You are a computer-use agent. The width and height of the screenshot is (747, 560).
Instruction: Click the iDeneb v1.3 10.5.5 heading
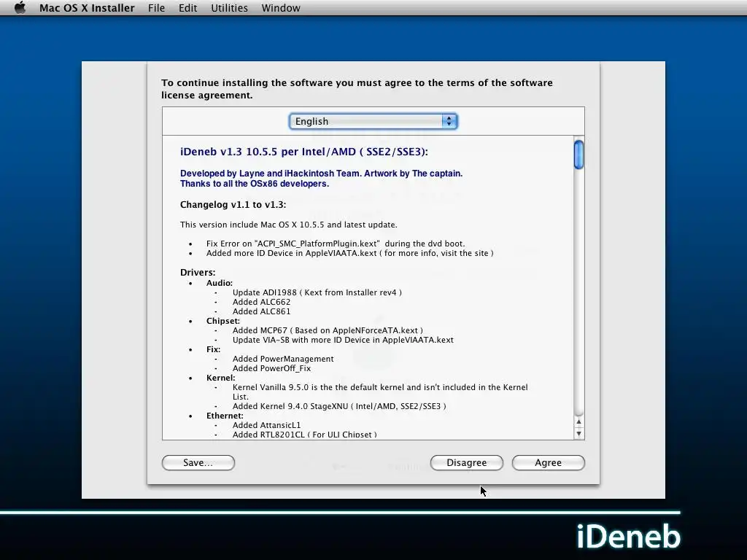click(304, 152)
